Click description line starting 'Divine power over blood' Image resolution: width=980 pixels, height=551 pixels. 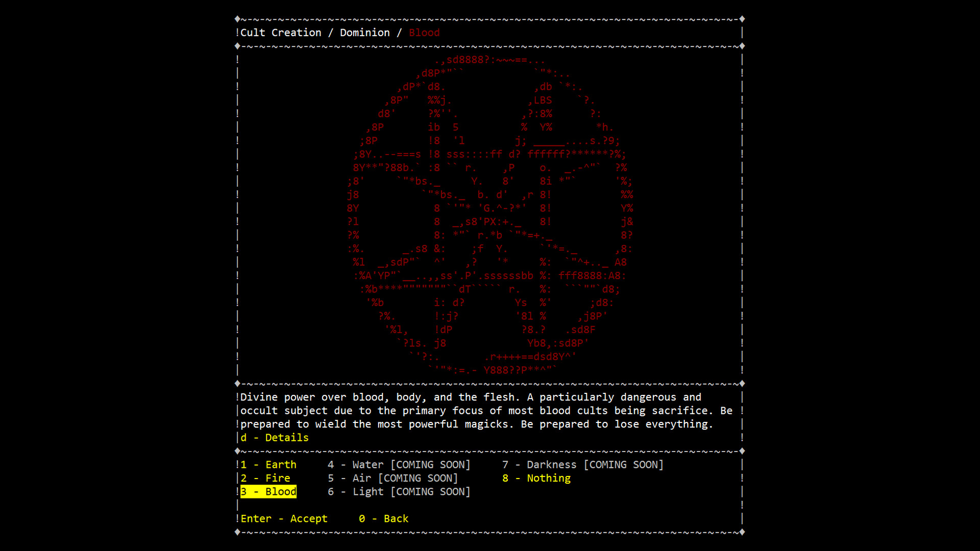pyautogui.click(x=471, y=397)
